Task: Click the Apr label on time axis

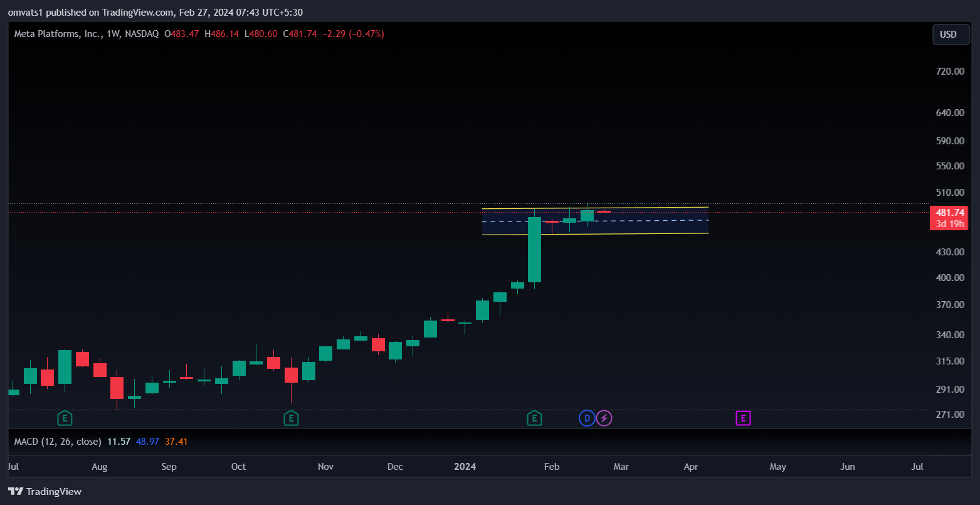Action: pos(690,467)
